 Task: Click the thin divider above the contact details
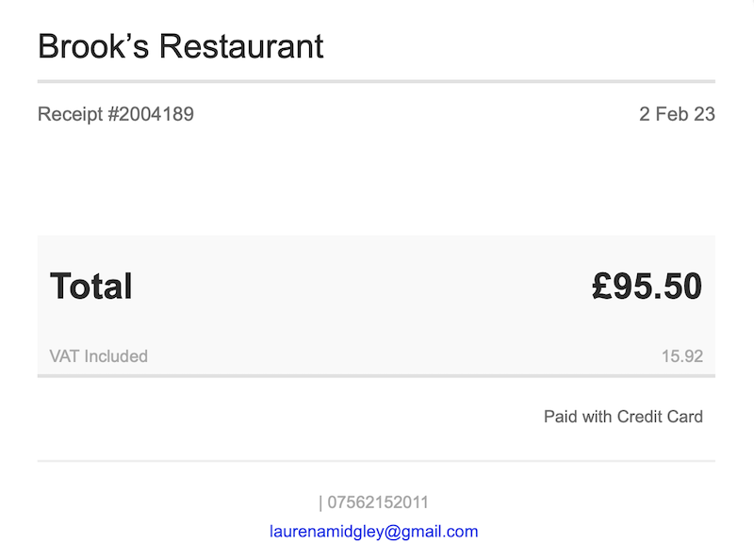(x=377, y=461)
